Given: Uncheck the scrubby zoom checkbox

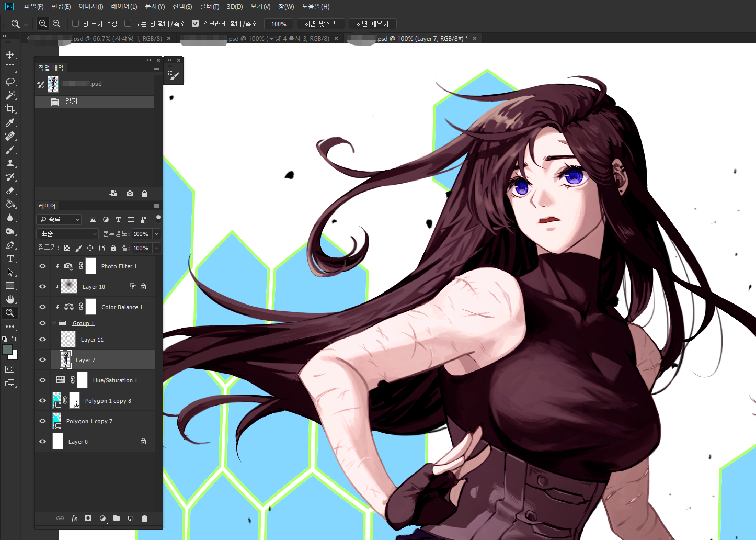Looking at the screenshot, I should pyautogui.click(x=196, y=24).
